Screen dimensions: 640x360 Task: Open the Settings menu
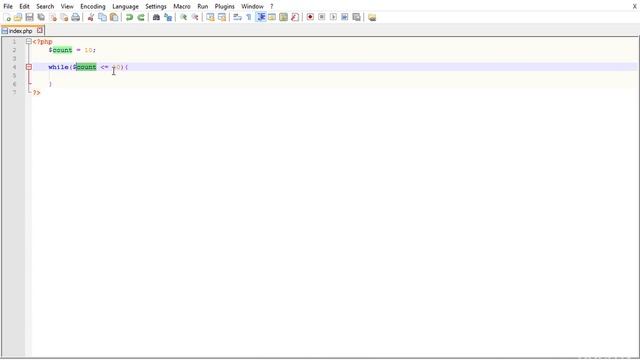tap(156, 7)
